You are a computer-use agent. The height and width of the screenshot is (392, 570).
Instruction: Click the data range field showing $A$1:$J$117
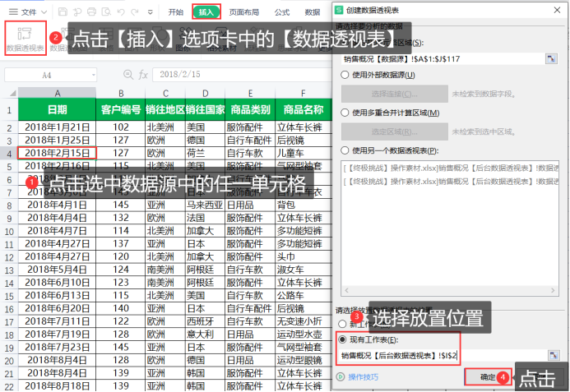(443, 59)
